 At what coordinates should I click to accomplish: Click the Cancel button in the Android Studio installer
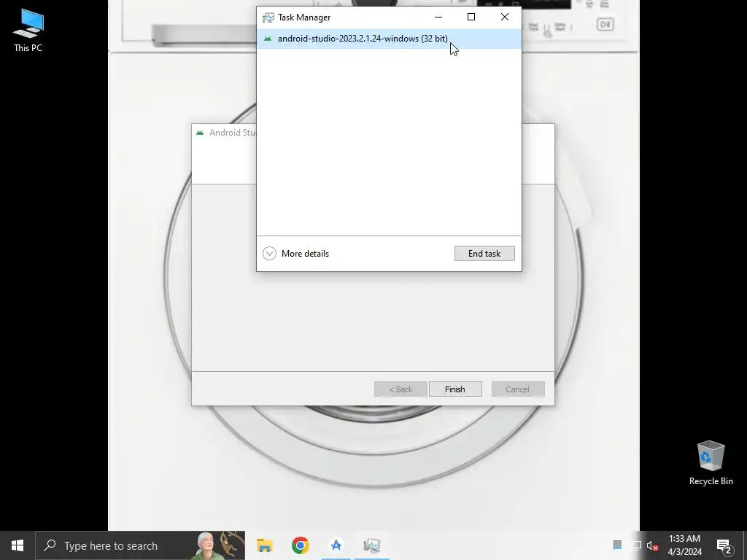tap(518, 389)
